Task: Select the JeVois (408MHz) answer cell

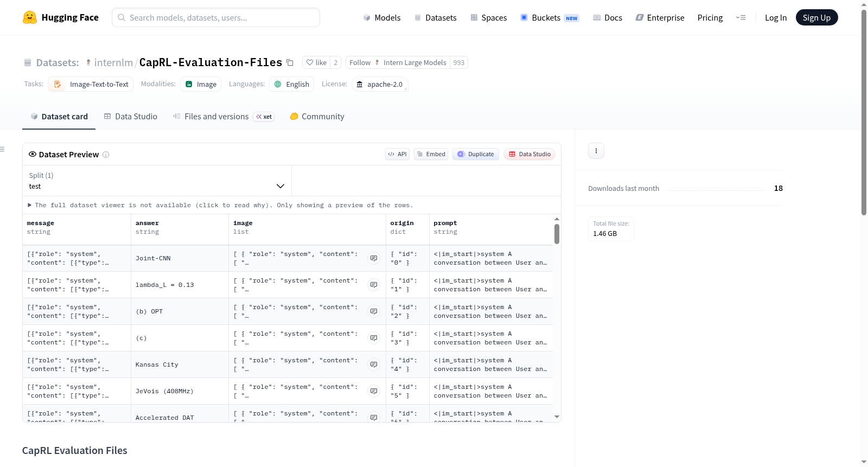Action: pyautogui.click(x=180, y=392)
